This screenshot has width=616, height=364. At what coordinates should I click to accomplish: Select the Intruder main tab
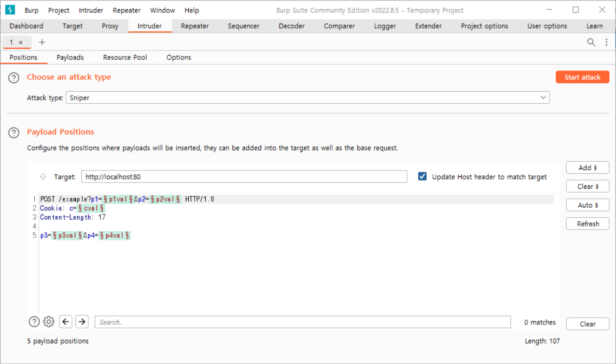pos(150,26)
